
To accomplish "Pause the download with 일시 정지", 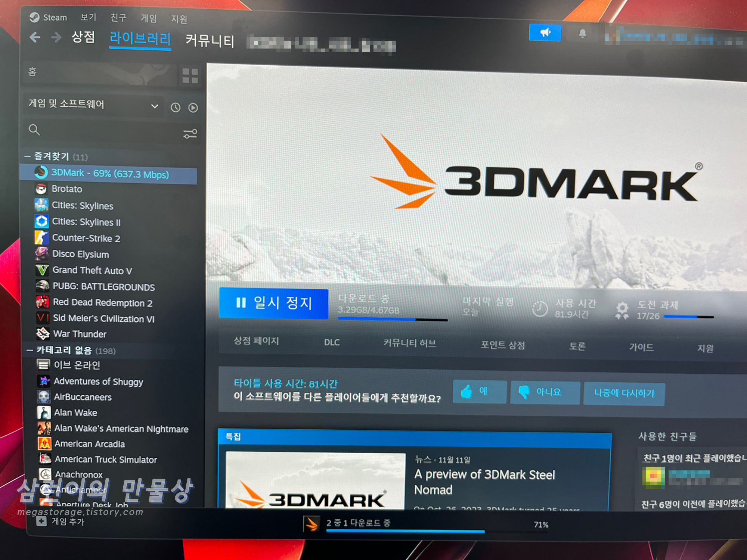I will coord(274,303).
